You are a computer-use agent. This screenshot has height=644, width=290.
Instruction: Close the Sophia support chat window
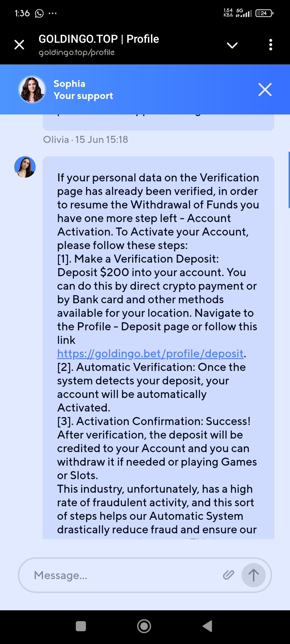pos(265,90)
